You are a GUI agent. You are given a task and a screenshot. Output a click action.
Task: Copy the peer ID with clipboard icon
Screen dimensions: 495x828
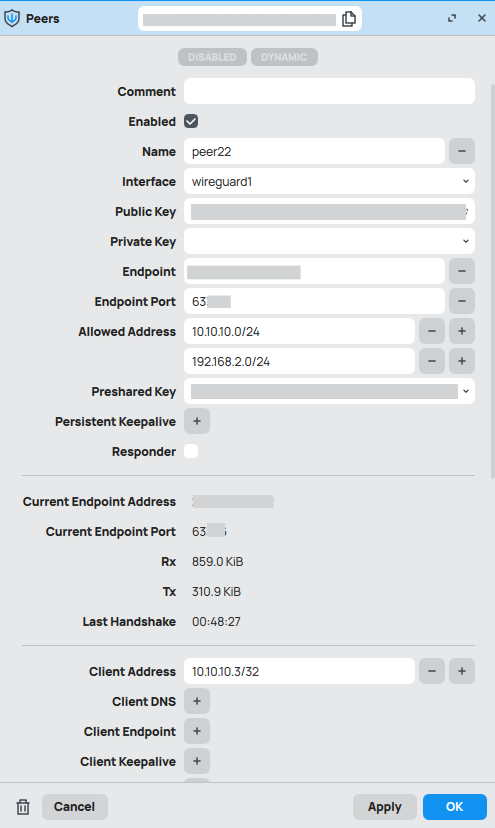tap(349, 18)
